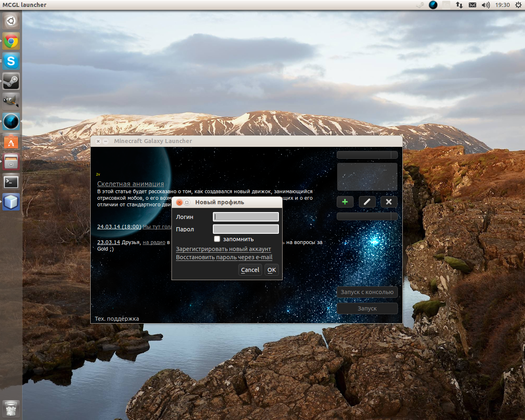This screenshot has width=525, height=420.
Task: Launch Steam from the sidebar
Action: [x=11, y=81]
